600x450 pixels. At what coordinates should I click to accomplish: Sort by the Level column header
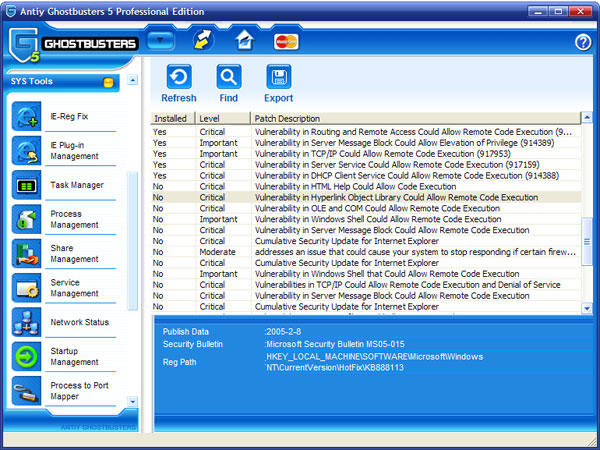(223, 118)
